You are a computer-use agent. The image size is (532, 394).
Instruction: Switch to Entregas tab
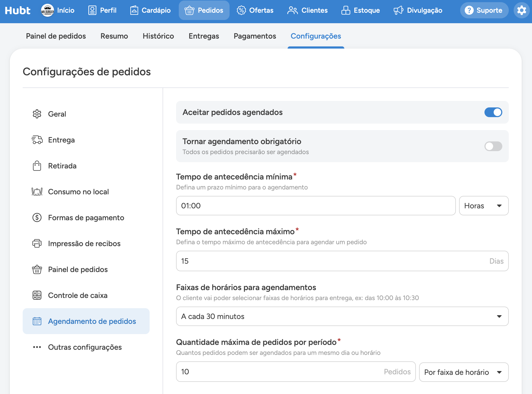[204, 36]
